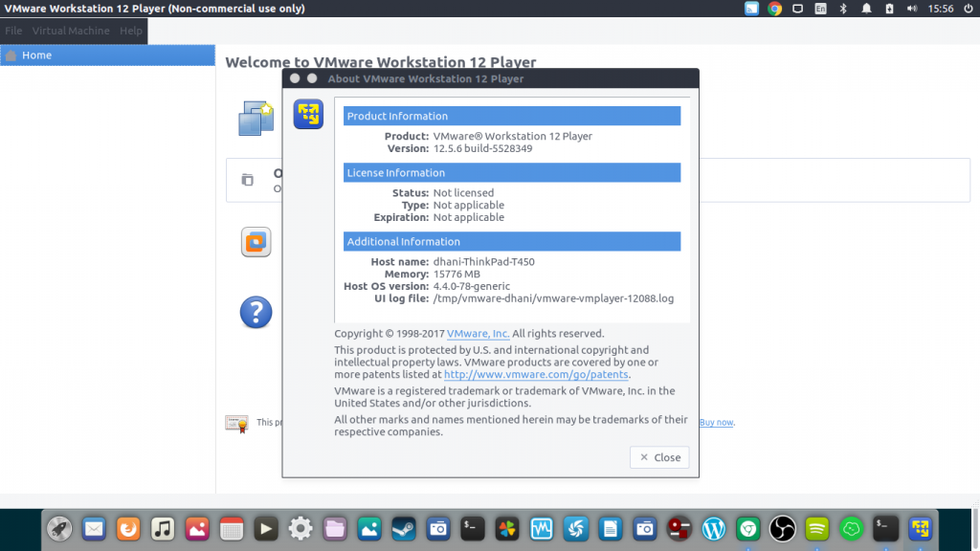Close the About VMware Workstation dialog
Image resolution: width=980 pixels, height=551 pixels.
point(659,457)
